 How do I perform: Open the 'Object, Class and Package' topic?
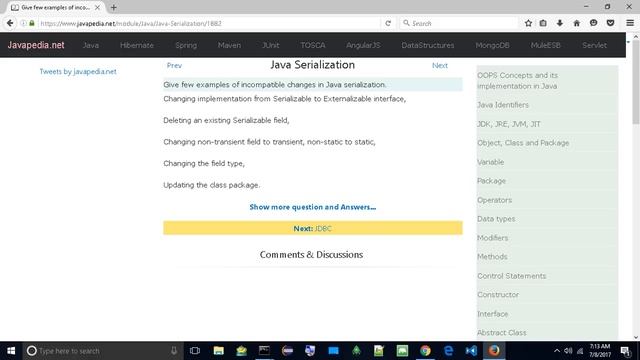523,143
